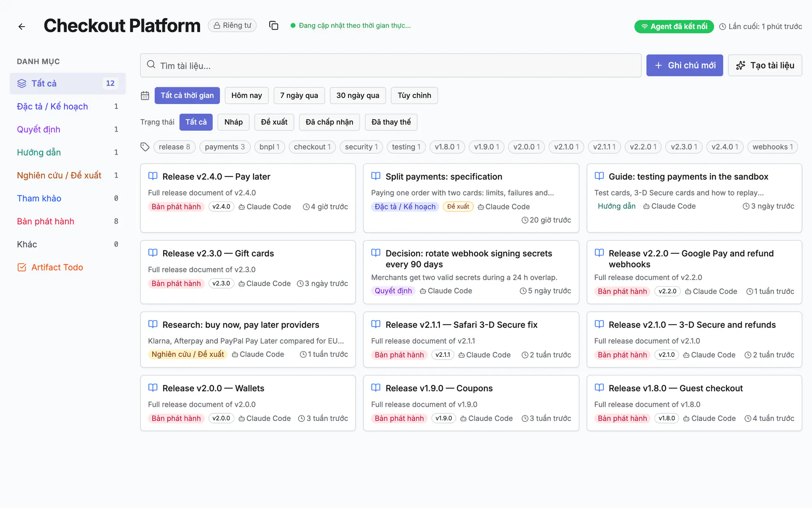
Task: Click the Tạo tài liệu button
Action: 765,65
